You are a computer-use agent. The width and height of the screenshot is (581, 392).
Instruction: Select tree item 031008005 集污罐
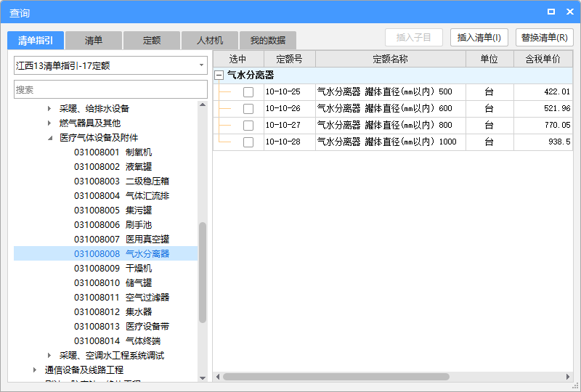(x=113, y=210)
